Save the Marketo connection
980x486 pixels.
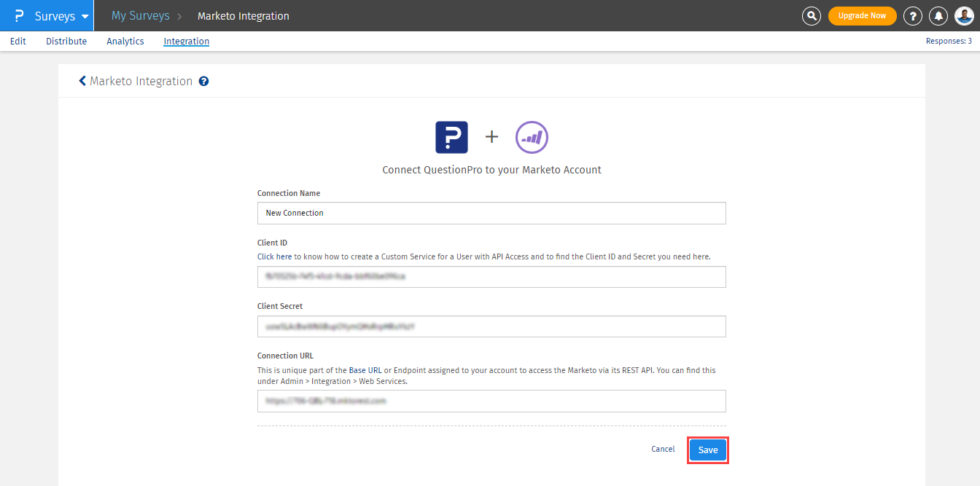pyautogui.click(x=707, y=450)
